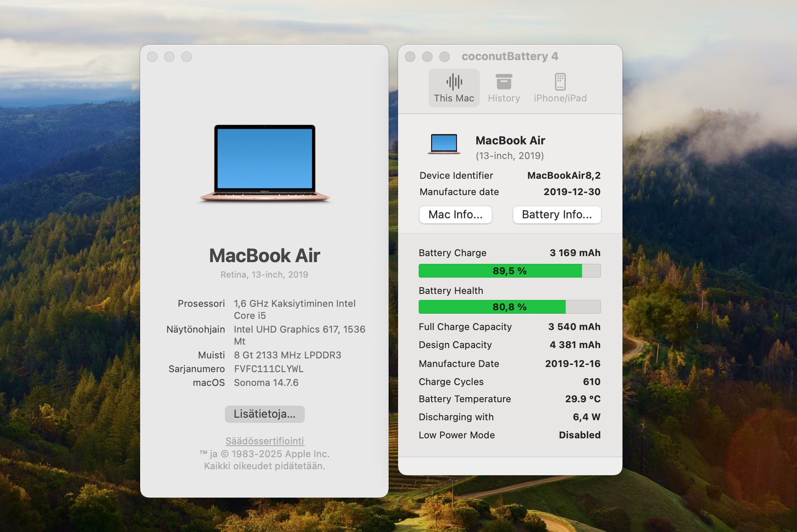Click the 8 Gt 2133 MHz LPDDR3 memory value
797x532 pixels.
288,355
